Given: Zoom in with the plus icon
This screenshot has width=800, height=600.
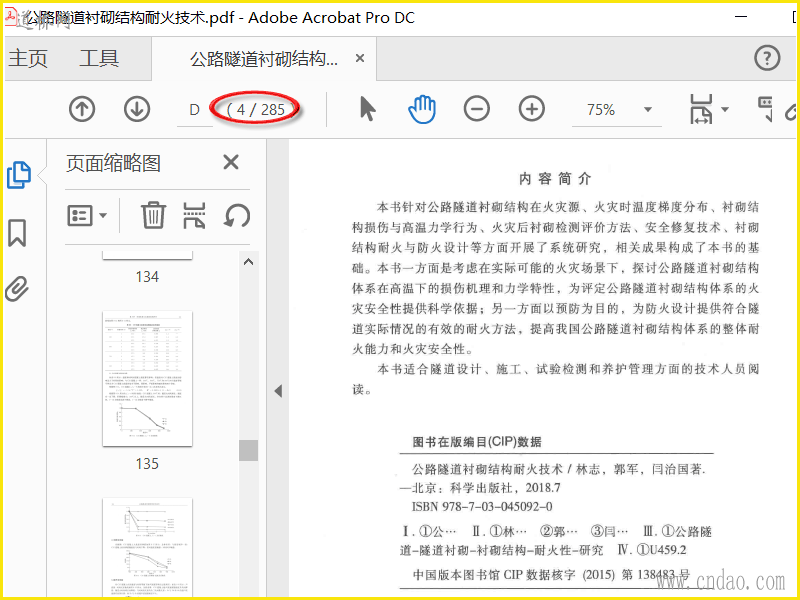Looking at the screenshot, I should [x=532, y=109].
